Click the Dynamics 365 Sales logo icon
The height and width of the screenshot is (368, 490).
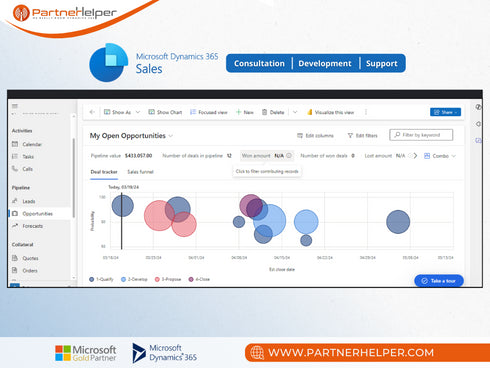point(109,63)
